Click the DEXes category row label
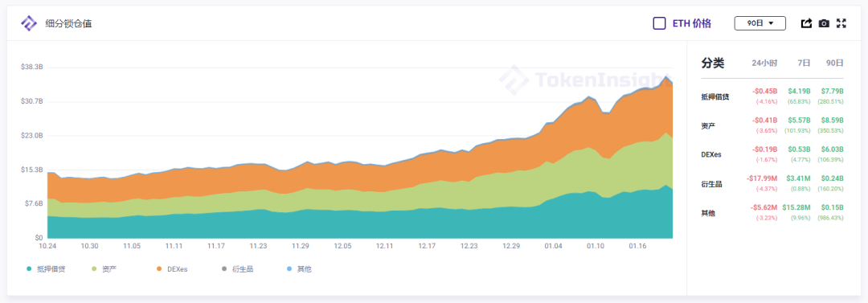 click(712, 155)
